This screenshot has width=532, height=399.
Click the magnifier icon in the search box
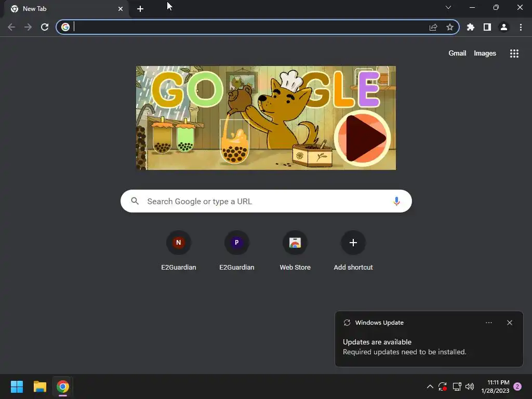point(135,201)
